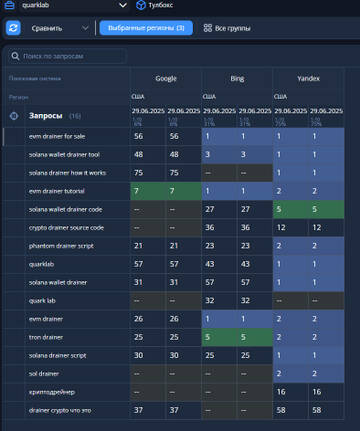360x431 pixels.
Task: Click the briefcase project icon
Action: (x=9, y=5)
